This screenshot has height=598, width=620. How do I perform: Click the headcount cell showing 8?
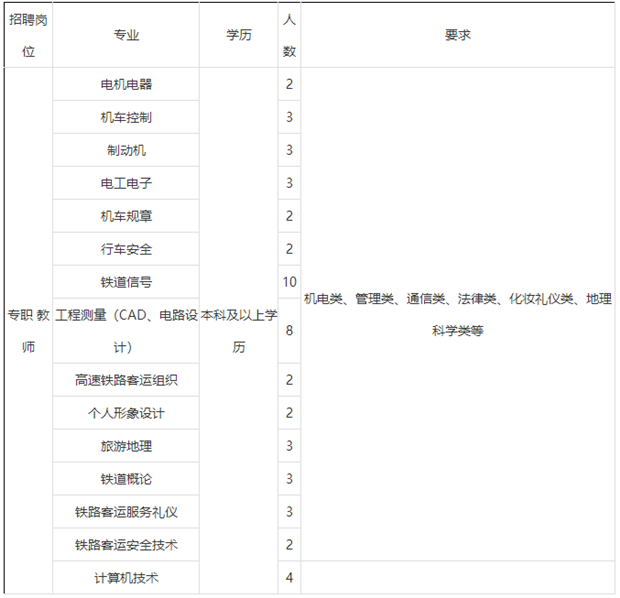pos(289,331)
